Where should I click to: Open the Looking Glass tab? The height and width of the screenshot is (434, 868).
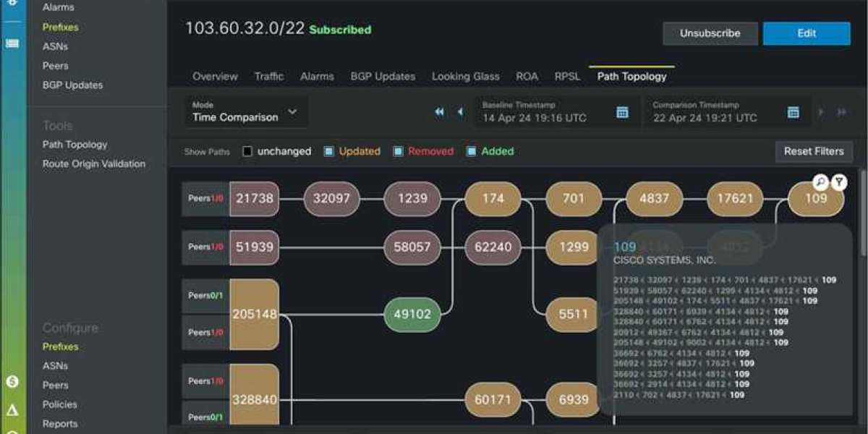point(465,76)
